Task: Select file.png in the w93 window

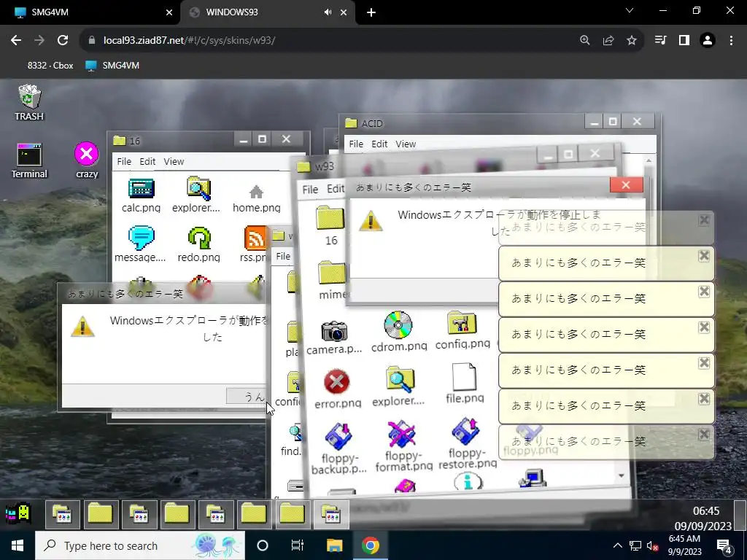Action: click(465, 384)
